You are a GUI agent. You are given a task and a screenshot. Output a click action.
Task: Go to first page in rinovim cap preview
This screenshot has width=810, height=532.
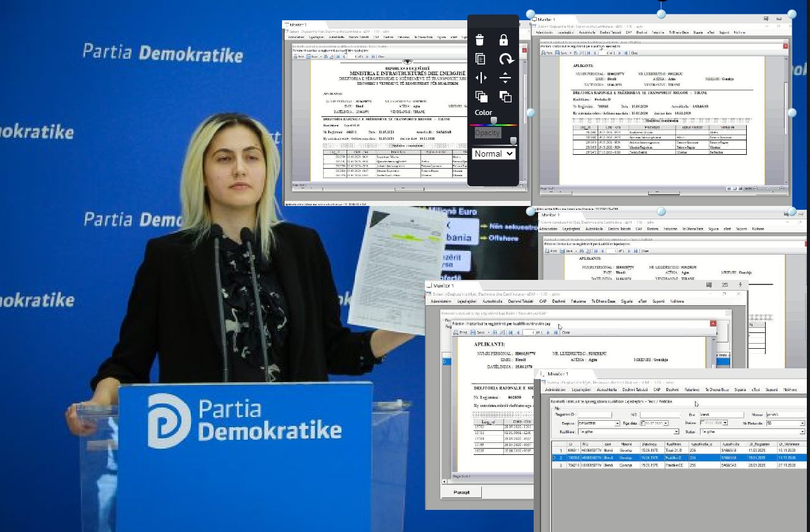coord(510,332)
